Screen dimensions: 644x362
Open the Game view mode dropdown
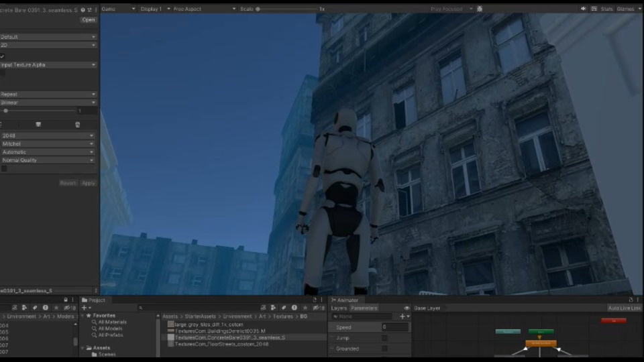point(118,9)
